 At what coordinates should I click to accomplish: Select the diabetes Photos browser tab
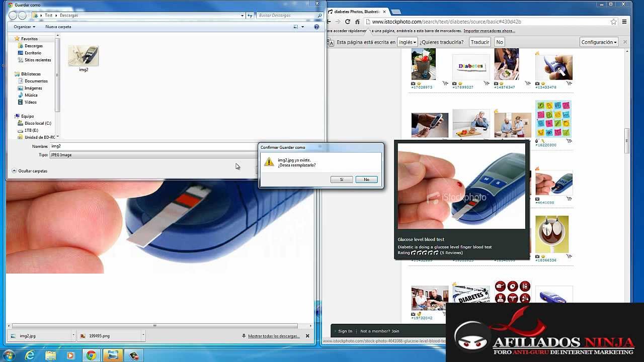[357, 12]
